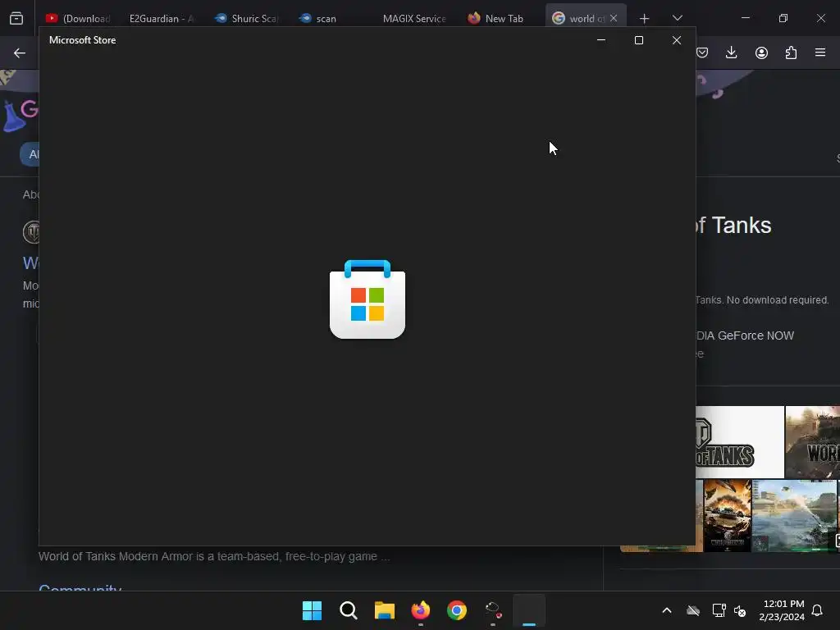Open the notifications bell icon
Viewport: 840px width, 630px height.
click(817, 610)
